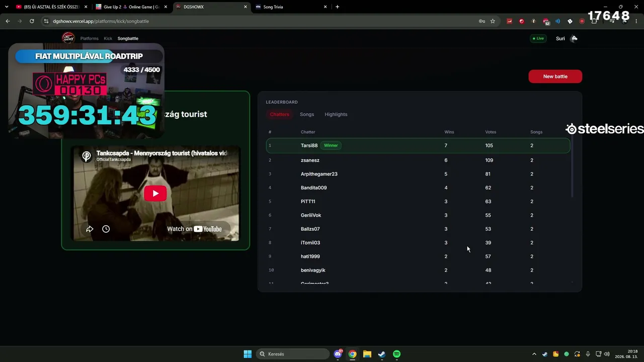Select chatter hati1999

click(x=310, y=256)
